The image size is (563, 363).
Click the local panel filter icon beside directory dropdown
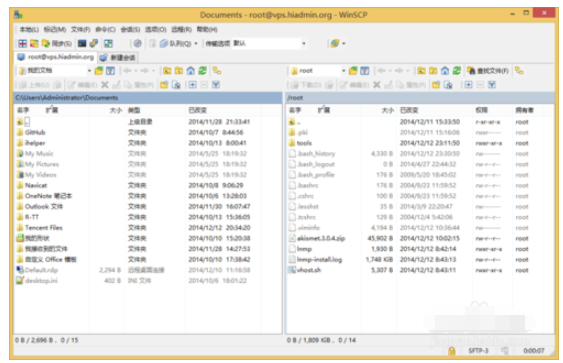pos(110,71)
